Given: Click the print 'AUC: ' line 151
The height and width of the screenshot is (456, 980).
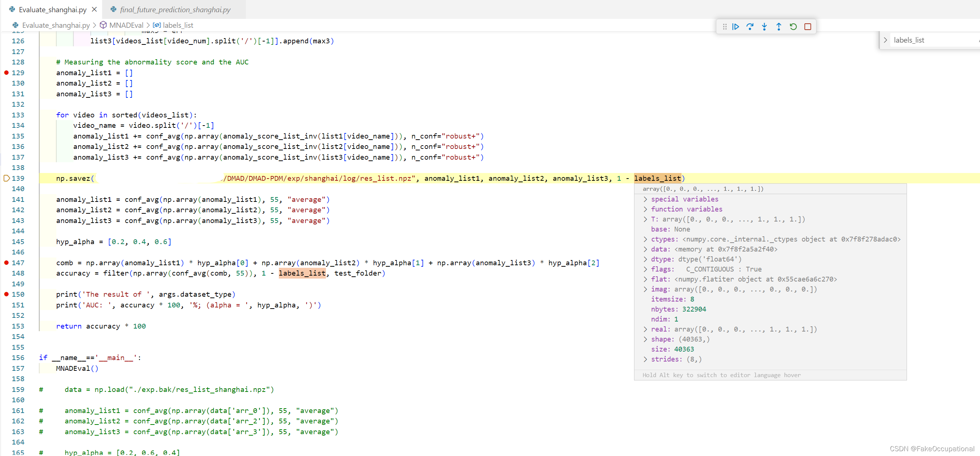Looking at the screenshot, I should pos(189,305).
